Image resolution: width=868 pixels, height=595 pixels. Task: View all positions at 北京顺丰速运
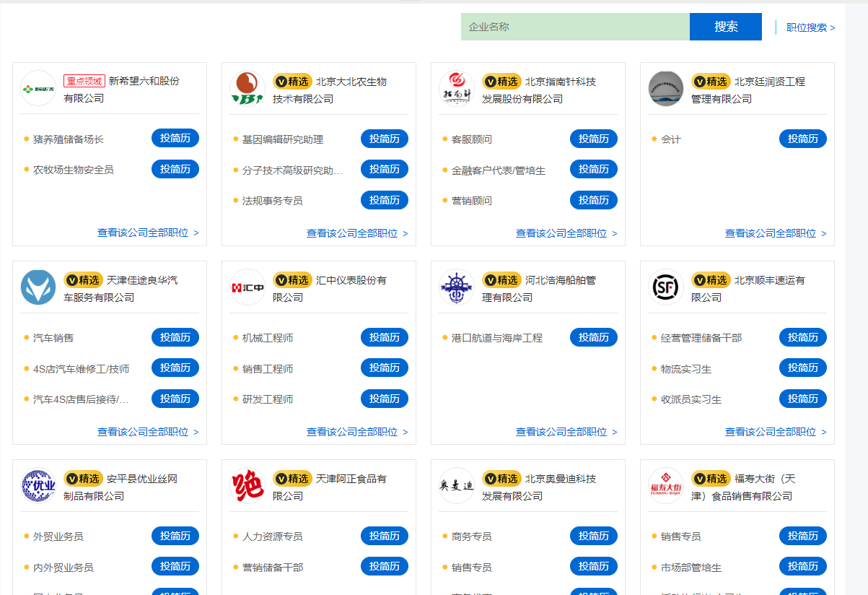tap(775, 432)
